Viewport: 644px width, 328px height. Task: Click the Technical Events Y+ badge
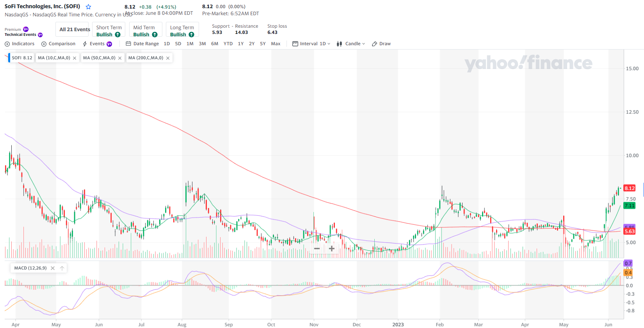point(40,35)
